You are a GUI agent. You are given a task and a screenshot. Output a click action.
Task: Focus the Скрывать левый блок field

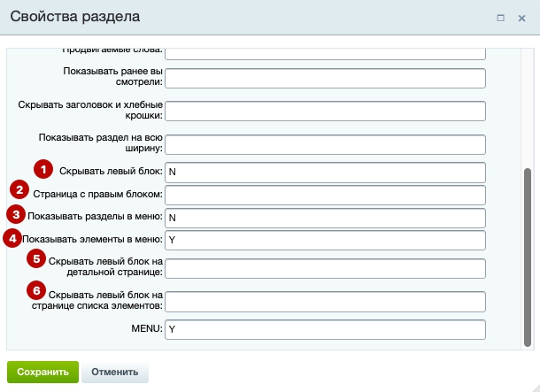pos(325,173)
